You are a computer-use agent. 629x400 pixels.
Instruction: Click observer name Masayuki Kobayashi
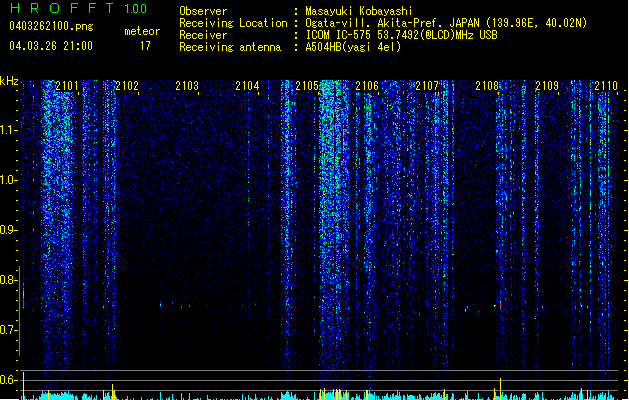pyautogui.click(x=359, y=11)
